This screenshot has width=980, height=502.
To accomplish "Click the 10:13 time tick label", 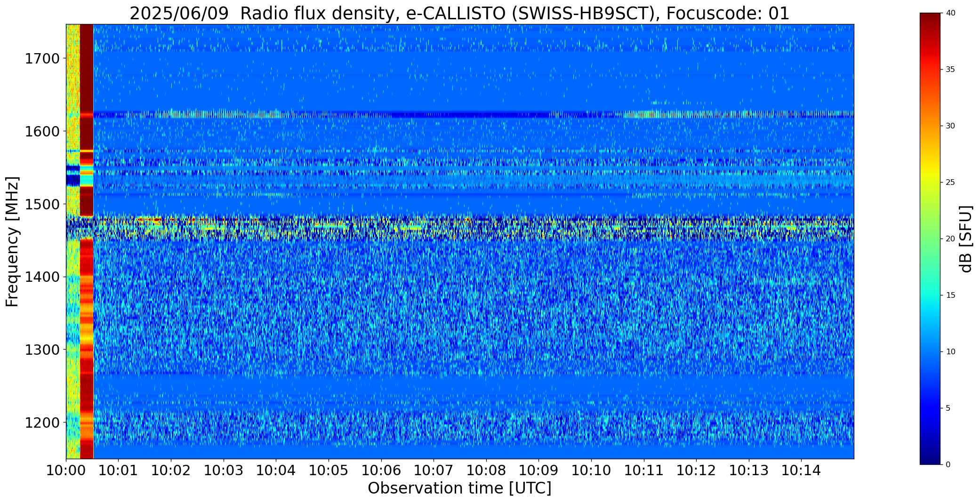I will [748, 470].
